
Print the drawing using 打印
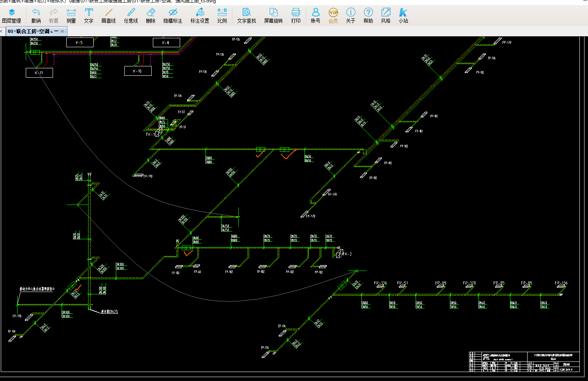pyautogui.click(x=296, y=16)
